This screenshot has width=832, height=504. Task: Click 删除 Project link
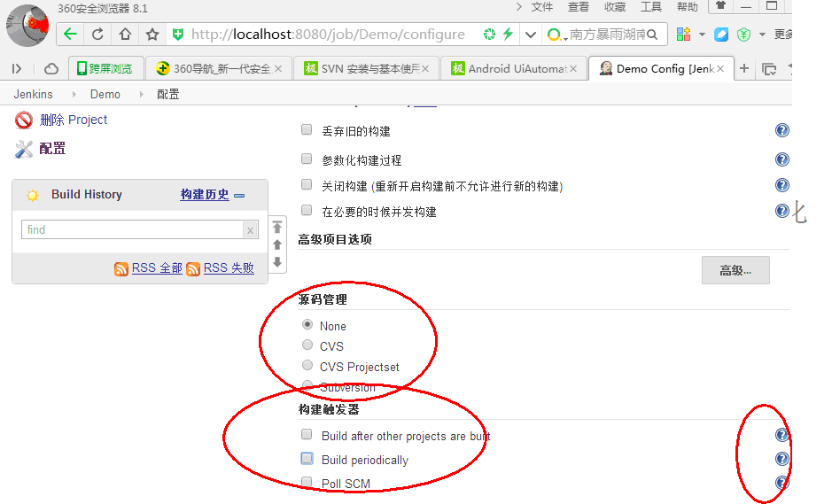pos(74,120)
